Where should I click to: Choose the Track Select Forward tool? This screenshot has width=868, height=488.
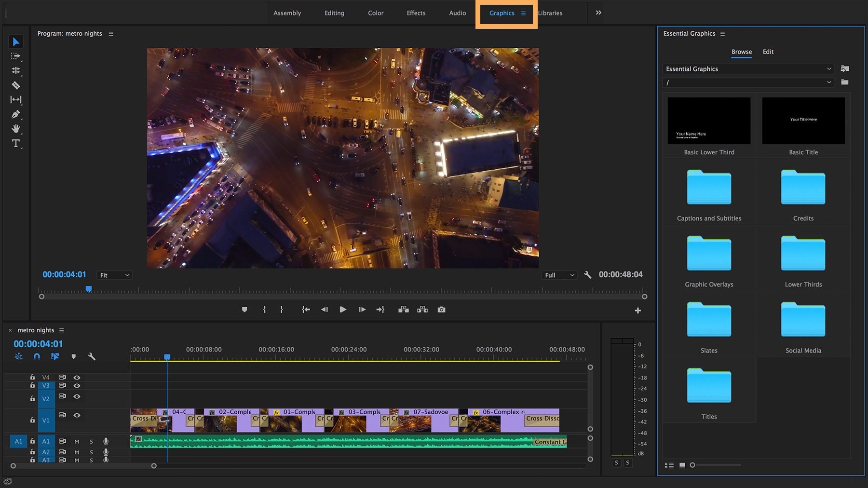[x=16, y=56]
